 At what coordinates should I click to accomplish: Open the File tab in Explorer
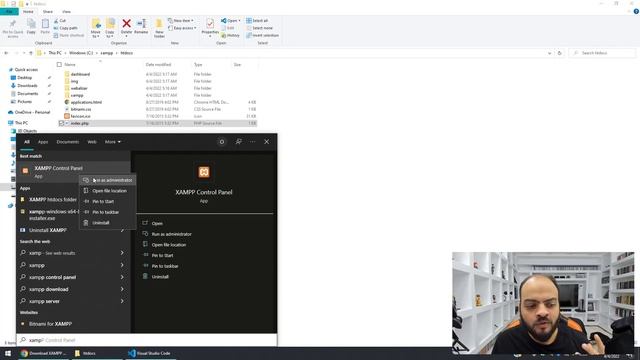[x=9, y=12]
